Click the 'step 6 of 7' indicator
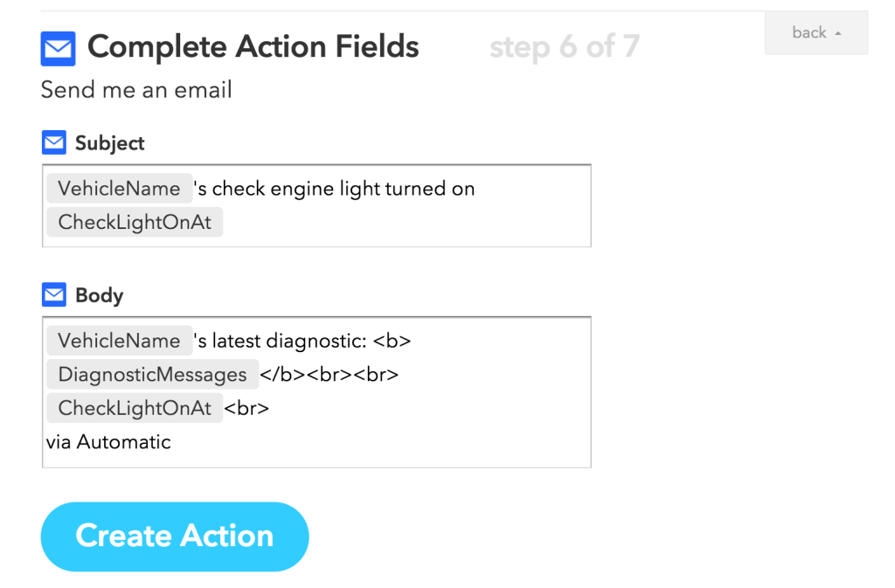Image resolution: width=895 pixels, height=588 pixels. 564,47
